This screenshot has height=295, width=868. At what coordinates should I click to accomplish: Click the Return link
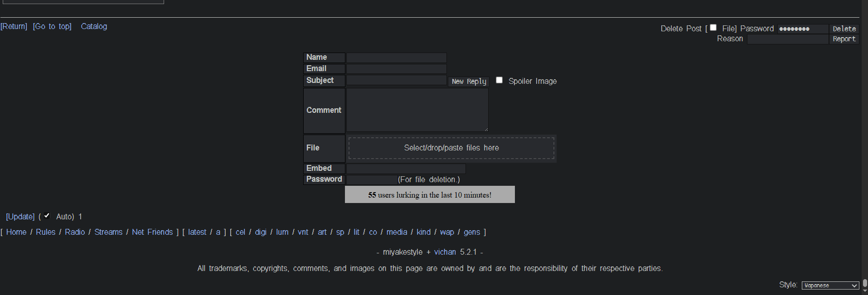tap(14, 26)
